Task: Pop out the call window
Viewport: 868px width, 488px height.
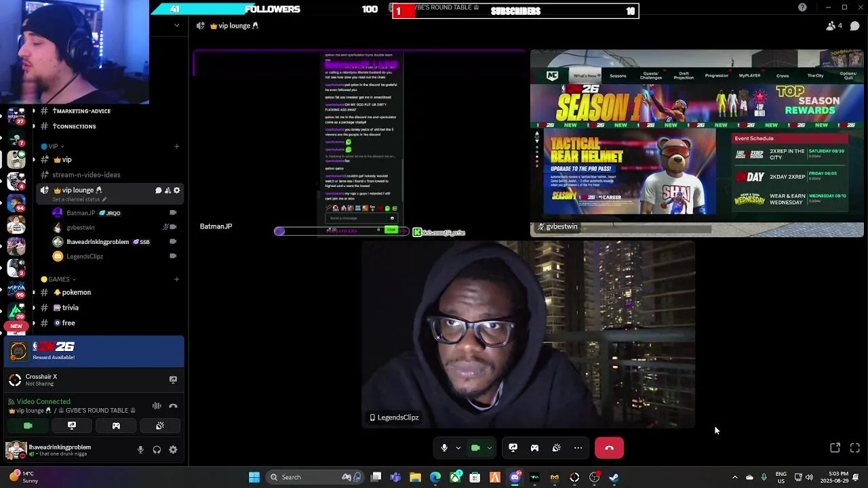Action: click(835, 448)
